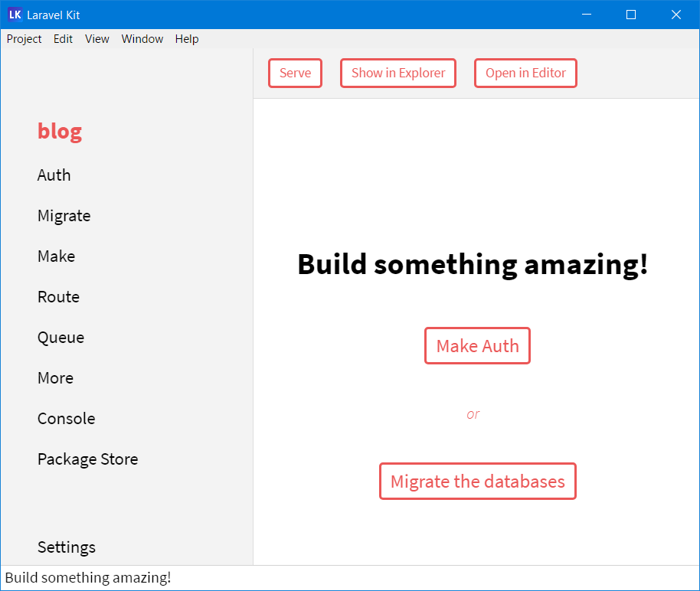
Task: Open the View menu
Action: [97, 39]
